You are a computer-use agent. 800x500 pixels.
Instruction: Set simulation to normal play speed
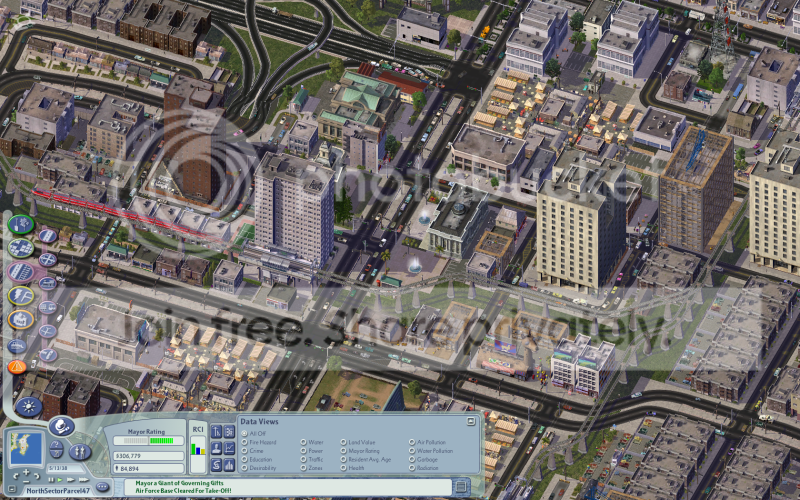(x=60, y=480)
